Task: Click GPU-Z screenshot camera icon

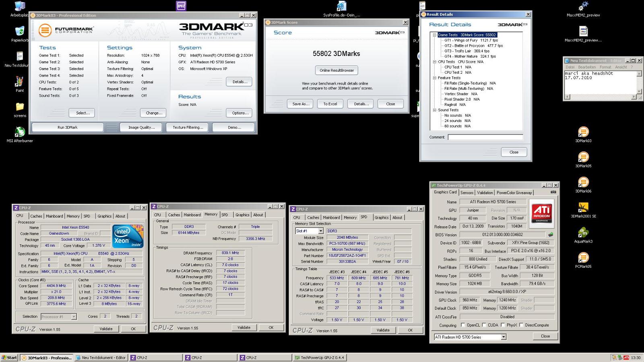Action: point(553,192)
